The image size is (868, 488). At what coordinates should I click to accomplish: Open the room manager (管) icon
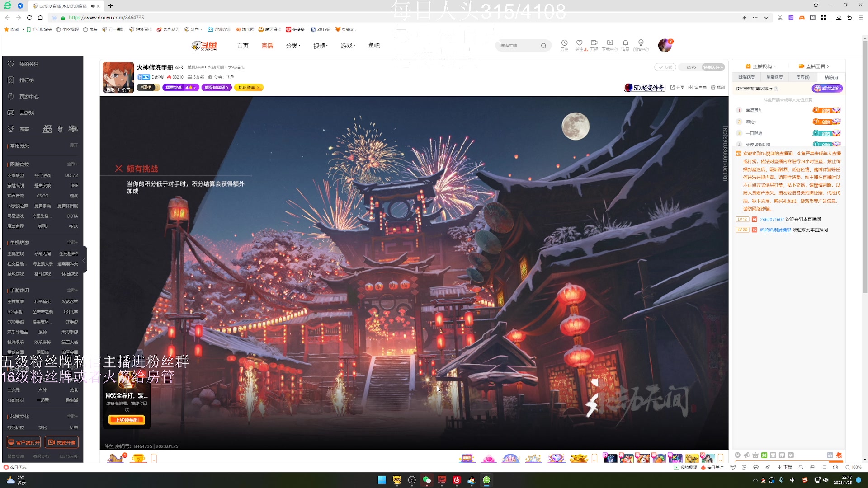[773, 455]
